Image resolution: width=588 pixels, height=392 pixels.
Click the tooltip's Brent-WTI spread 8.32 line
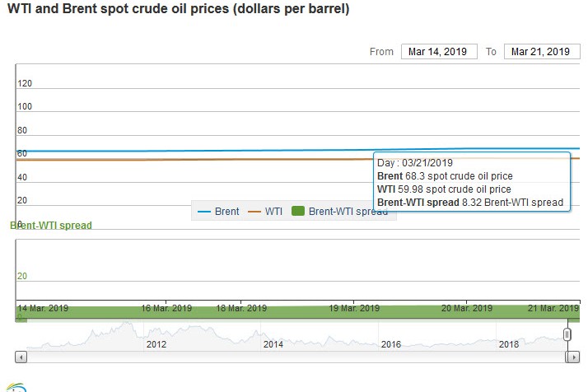click(x=470, y=203)
